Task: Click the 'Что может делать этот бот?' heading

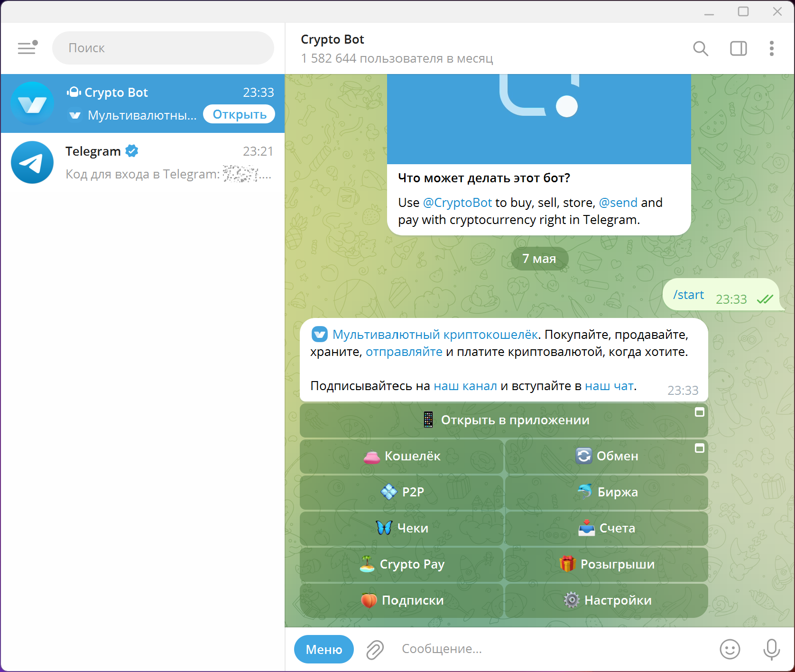Action: (484, 178)
